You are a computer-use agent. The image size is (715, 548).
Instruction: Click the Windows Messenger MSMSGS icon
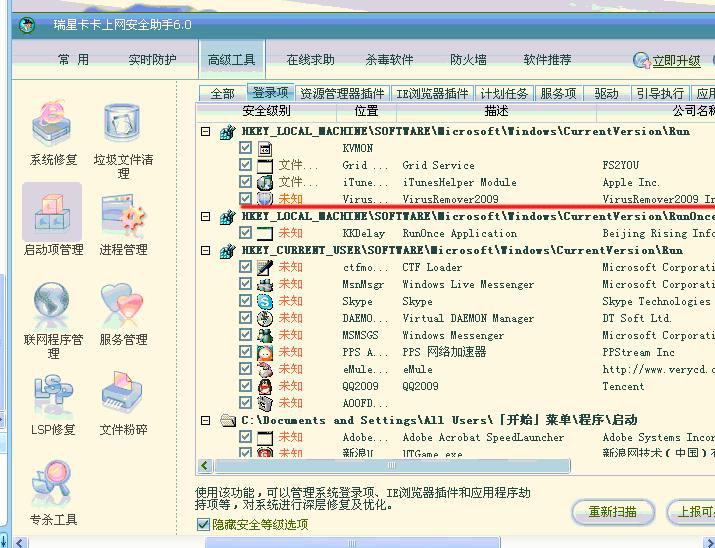pyautogui.click(x=265, y=336)
